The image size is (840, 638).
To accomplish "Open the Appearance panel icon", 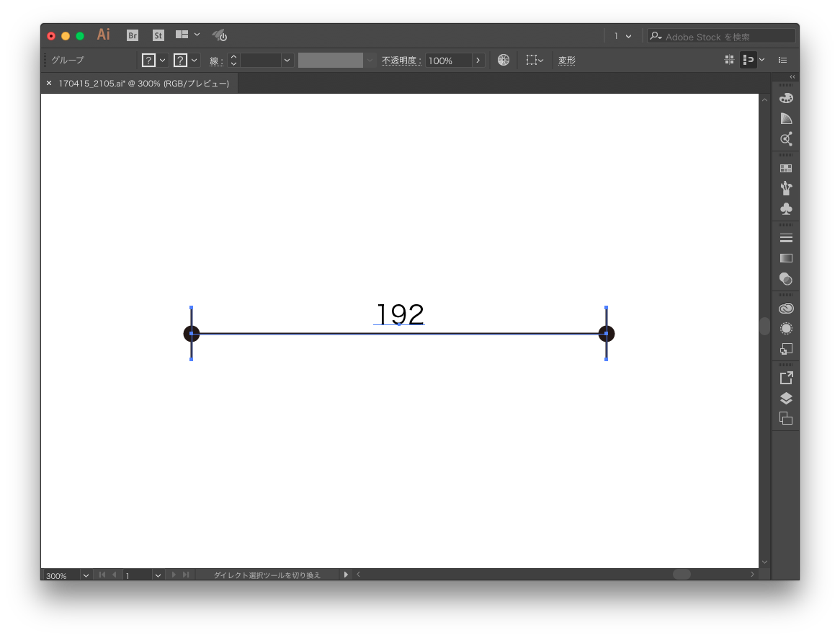I will pos(786,329).
